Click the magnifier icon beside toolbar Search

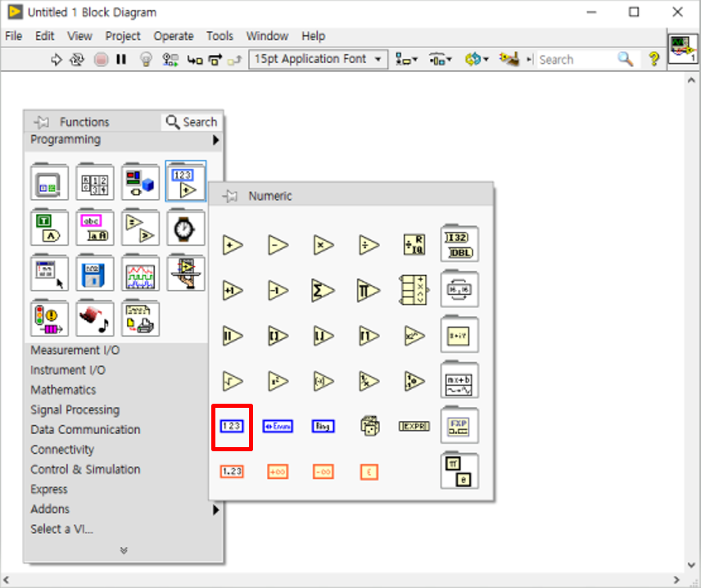[625, 59]
